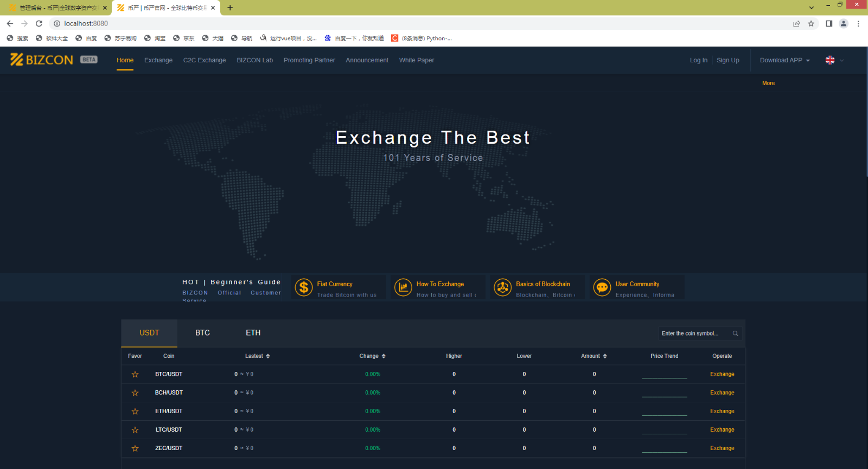
Task: Click the Sign Up link
Action: click(x=727, y=60)
